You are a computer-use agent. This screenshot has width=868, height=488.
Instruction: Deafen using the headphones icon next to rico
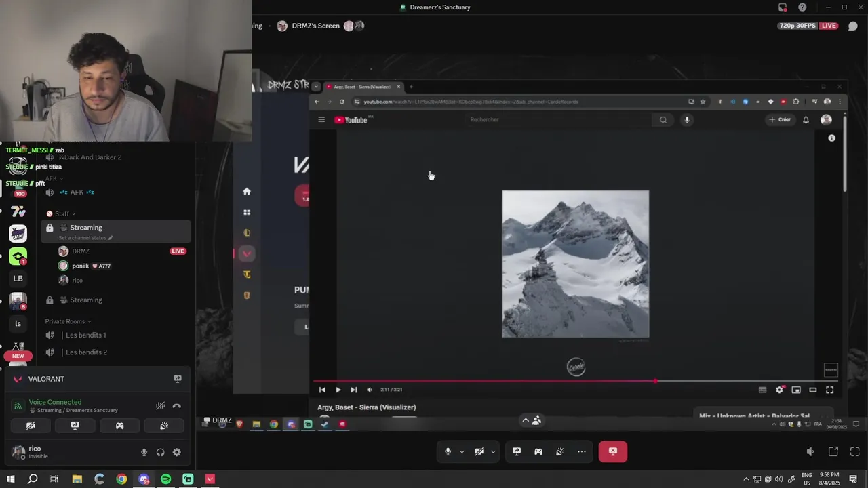pos(160,452)
